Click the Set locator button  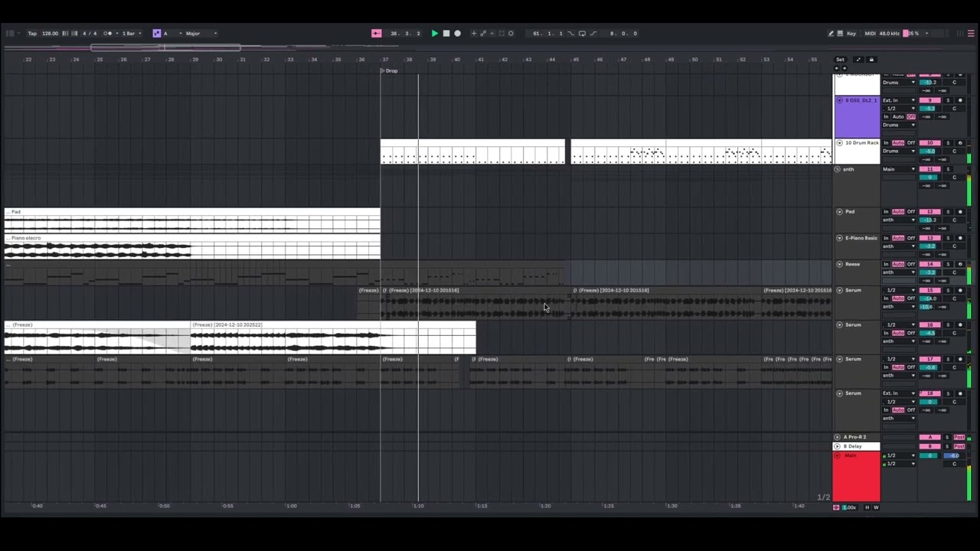coord(840,59)
